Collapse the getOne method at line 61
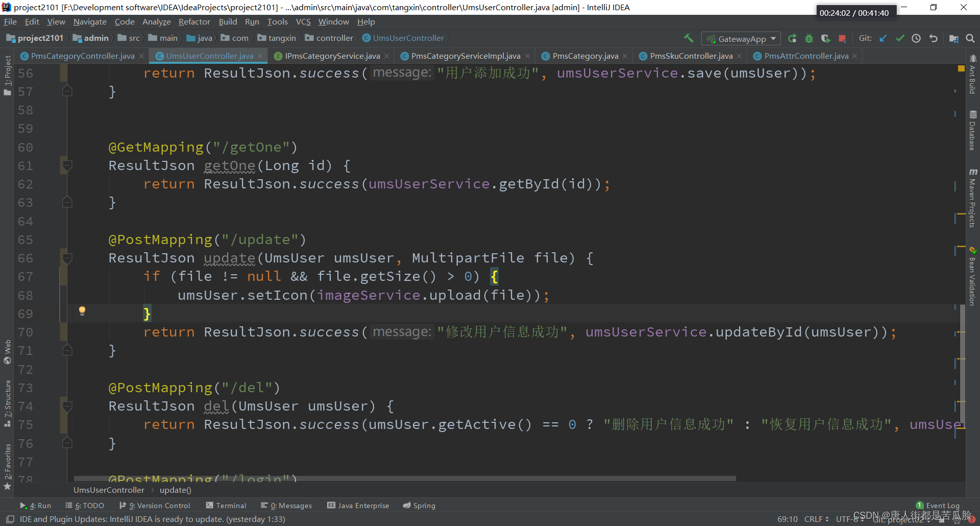 (67, 165)
